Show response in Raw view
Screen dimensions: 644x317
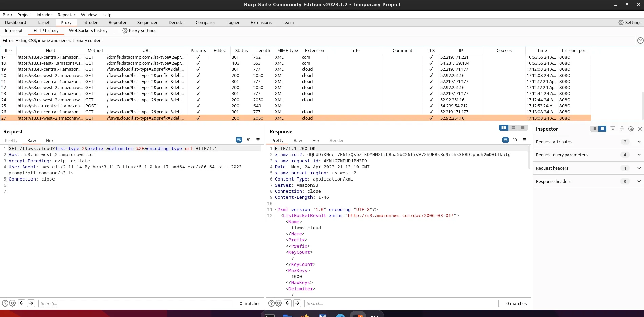click(298, 140)
